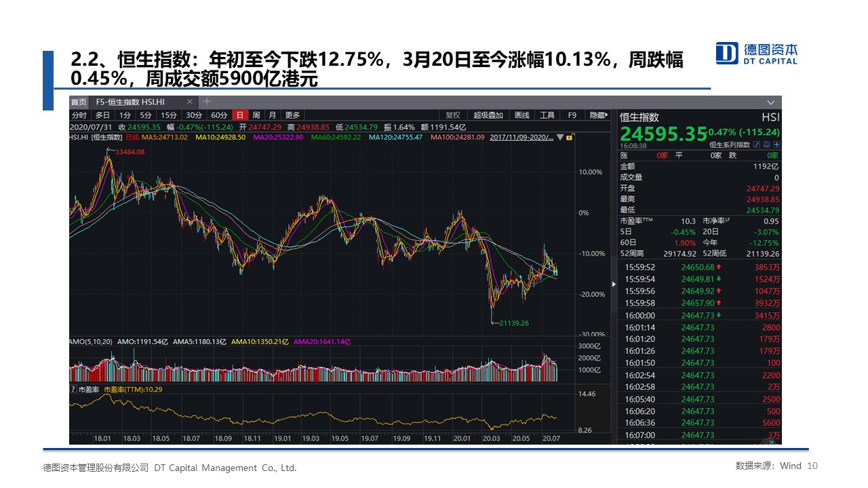Click the edit pencil icon in quote panel
This screenshot has height=488, width=868.
(x=757, y=144)
